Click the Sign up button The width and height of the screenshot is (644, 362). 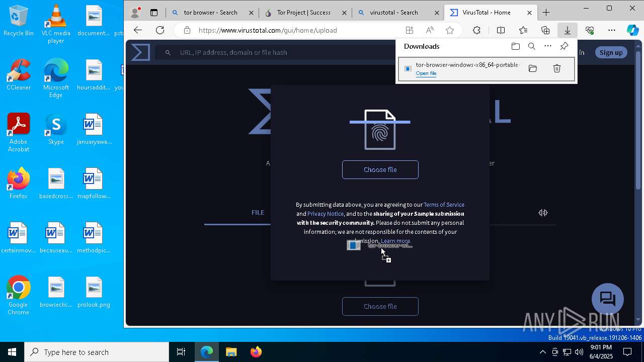pos(611,52)
